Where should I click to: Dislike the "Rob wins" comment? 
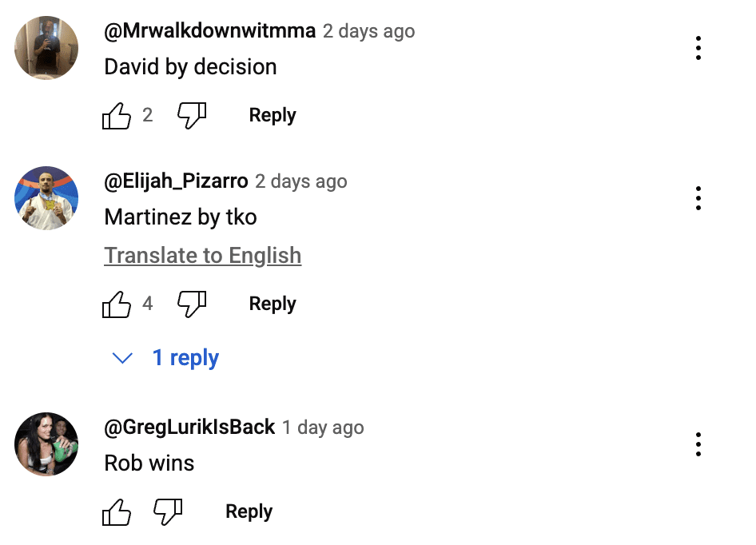[168, 512]
